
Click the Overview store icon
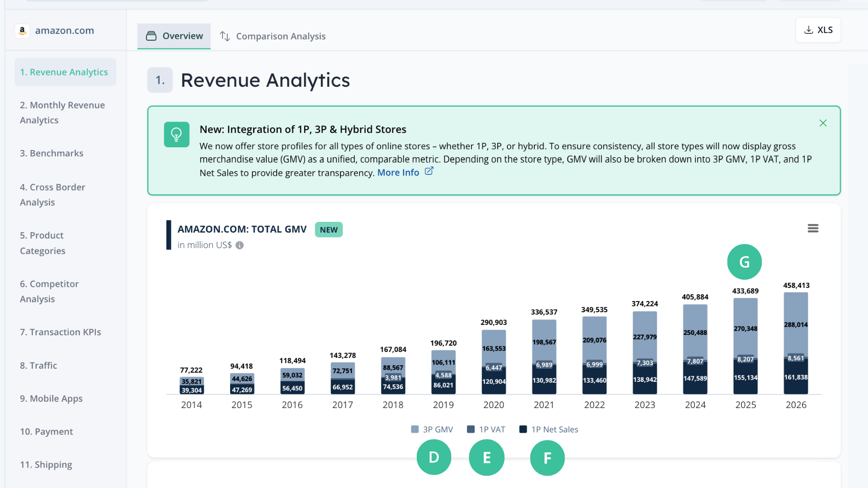pyautogui.click(x=151, y=36)
